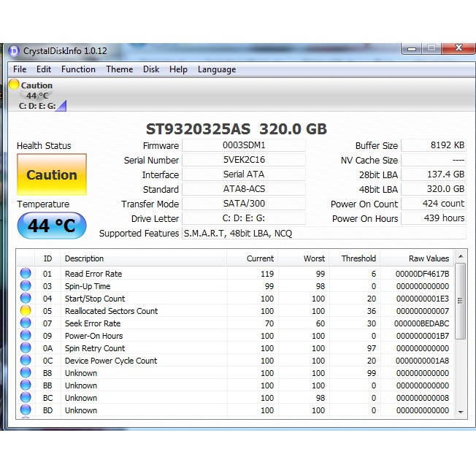This screenshot has width=476, height=476.
Task: Select the C: D: E: G: disk tab
Action: [37, 106]
